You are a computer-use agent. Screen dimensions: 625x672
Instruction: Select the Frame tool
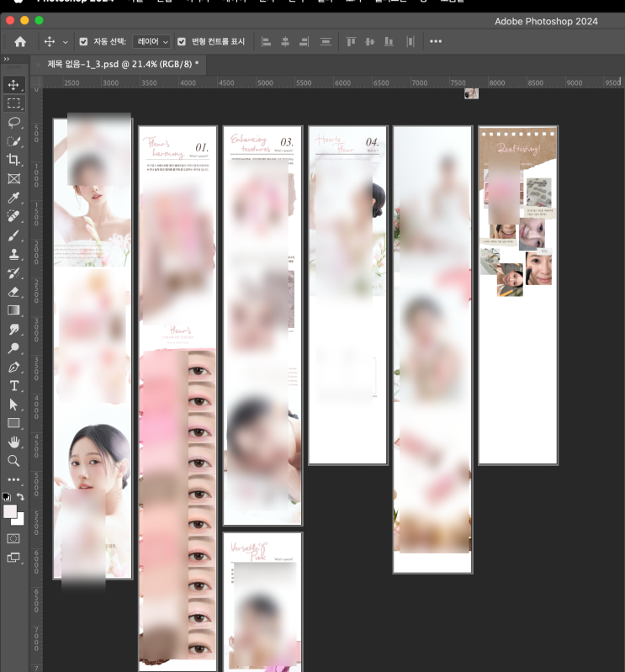[13, 178]
